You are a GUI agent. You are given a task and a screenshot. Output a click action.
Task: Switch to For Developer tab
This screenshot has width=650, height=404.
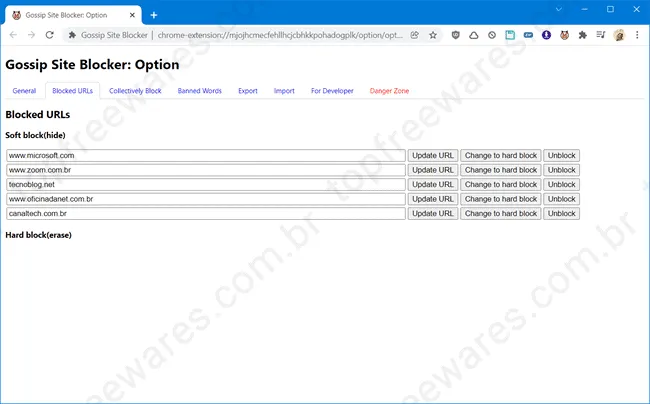pyautogui.click(x=332, y=91)
